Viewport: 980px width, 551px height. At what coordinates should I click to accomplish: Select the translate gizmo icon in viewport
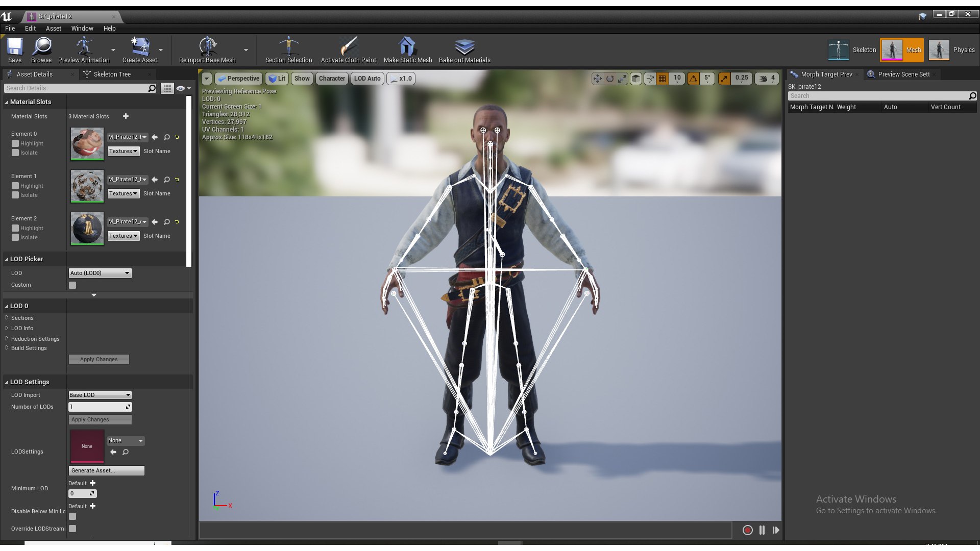pyautogui.click(x=597, y=79)
